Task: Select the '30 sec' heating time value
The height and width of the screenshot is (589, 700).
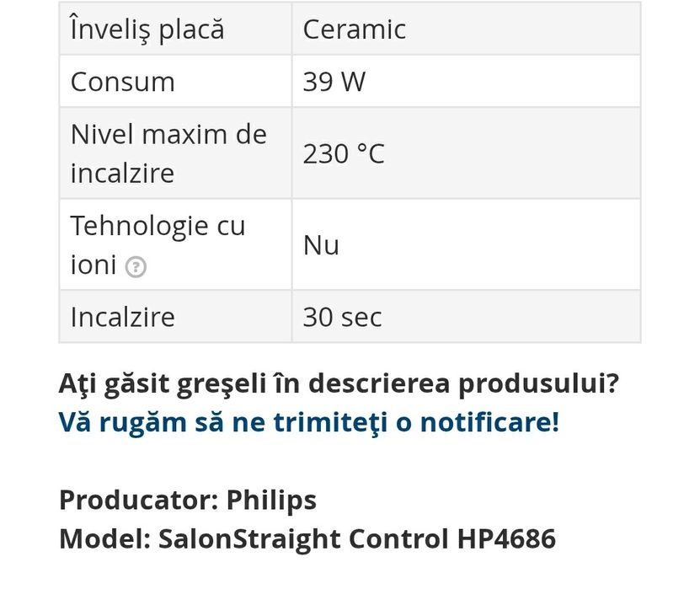Action: point(342,318)
